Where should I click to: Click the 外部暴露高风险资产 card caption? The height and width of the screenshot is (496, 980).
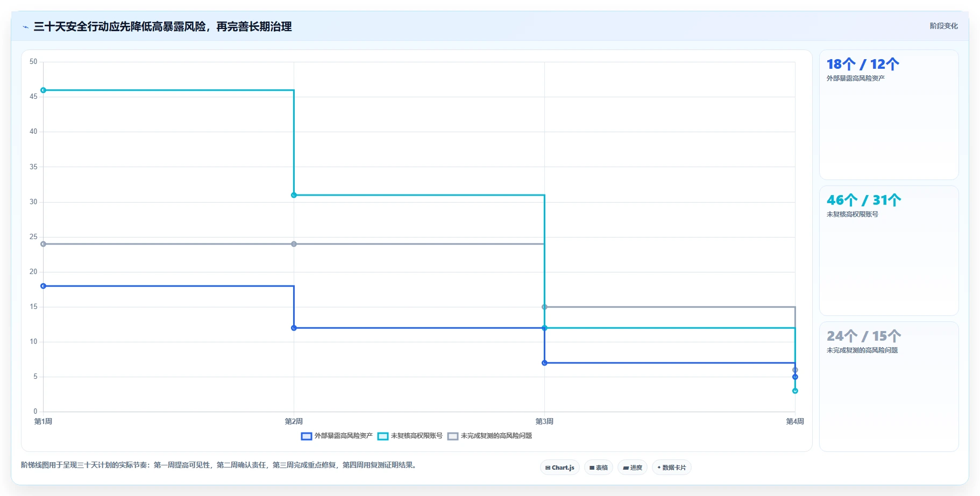pyautogui.click(x=856, y=78)
